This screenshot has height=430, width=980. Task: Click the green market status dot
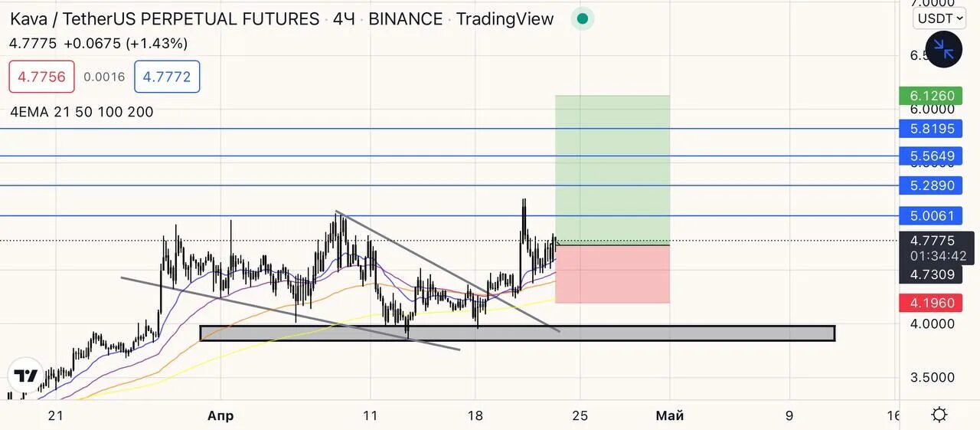pyautogui.click(x=583, y=19)
